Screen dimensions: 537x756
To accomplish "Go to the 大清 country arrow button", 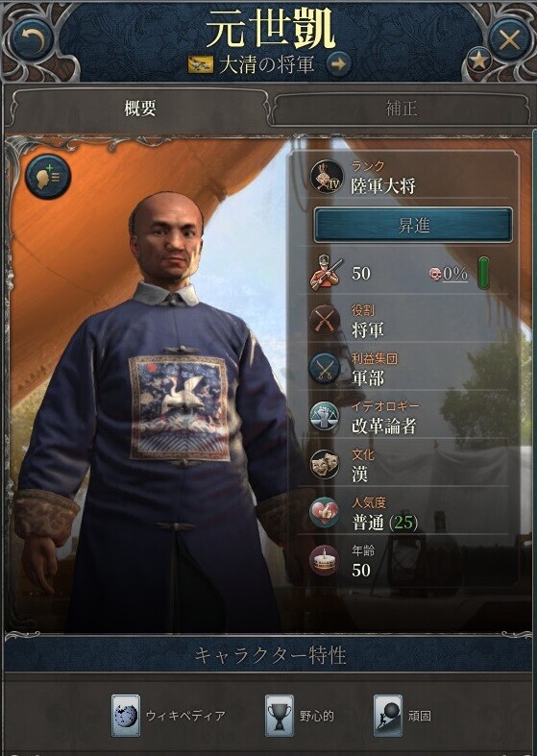I will pos(338,63).
